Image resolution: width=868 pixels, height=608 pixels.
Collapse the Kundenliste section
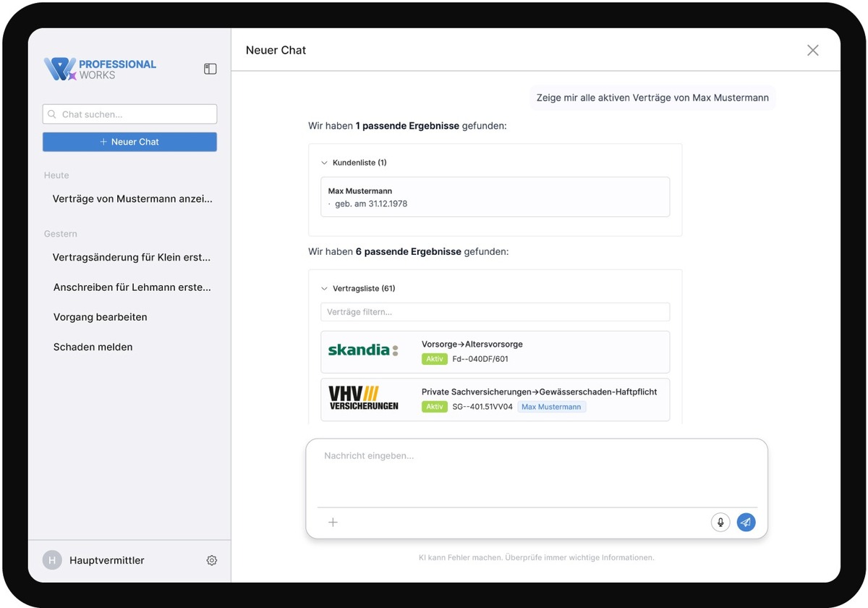click(x=325, y=163)
